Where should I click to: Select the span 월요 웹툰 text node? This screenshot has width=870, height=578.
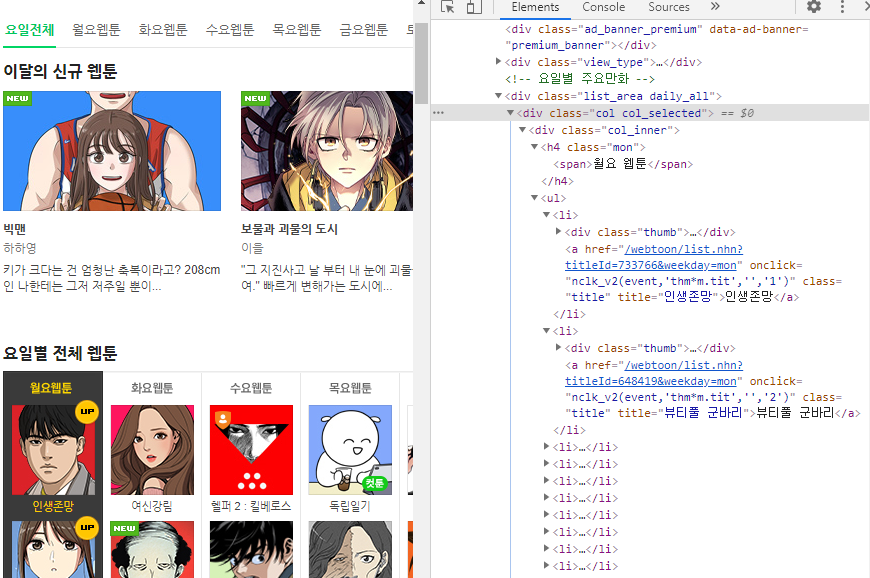coord(623,164)
